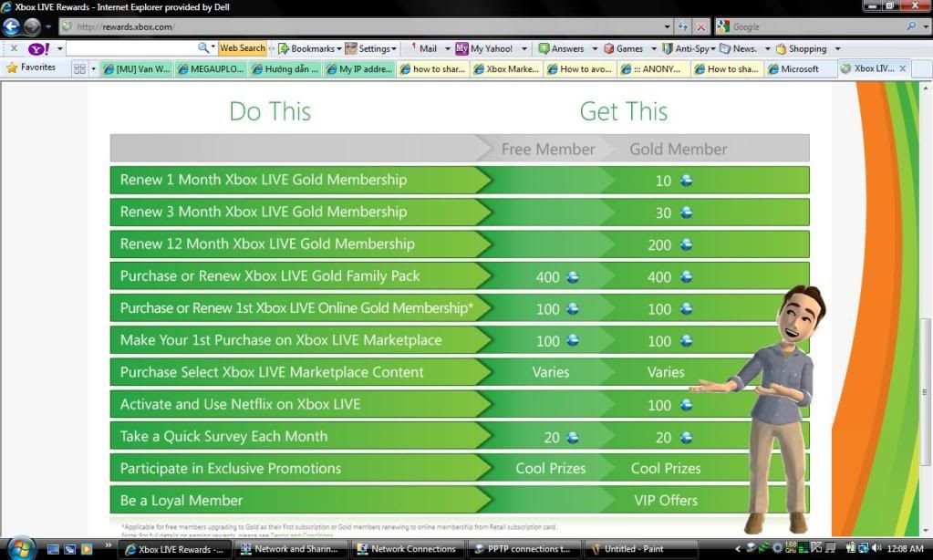Switch to the Hướng dẫn tab

pyautogui.click(x=285, y=69)
